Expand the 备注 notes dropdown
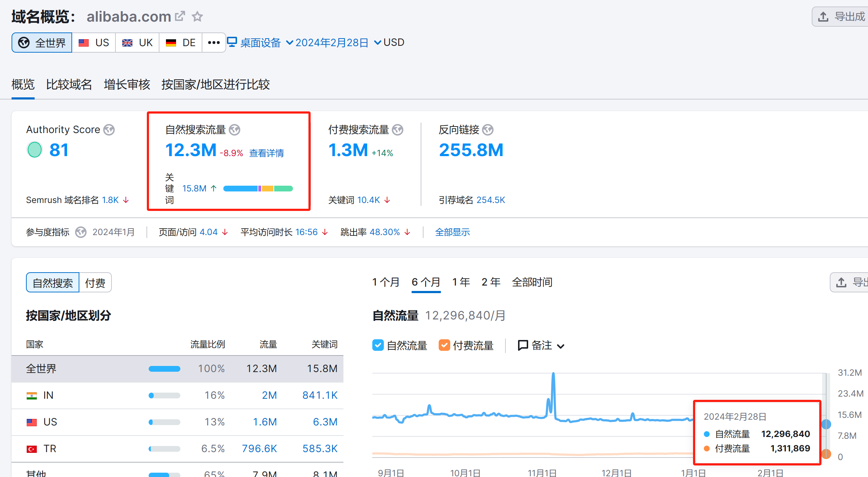The height and width of the screenshot is (477, 868). (541, 345)
